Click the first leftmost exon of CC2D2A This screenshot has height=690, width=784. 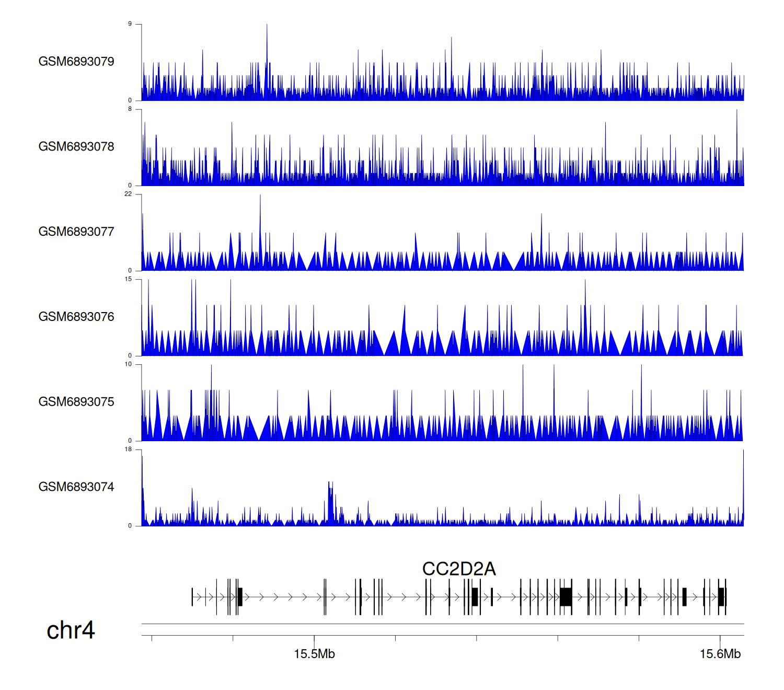pos(192,596)
